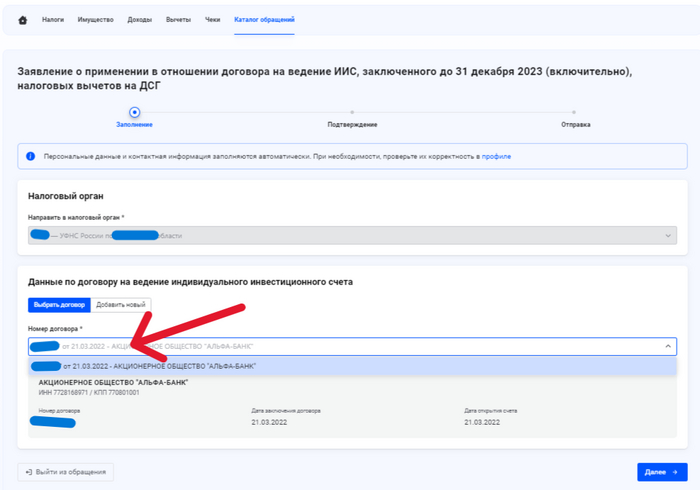The height and width of the screenshot is (490, 700).
Task: Open the Вычеты section
Action: [178, 20]
